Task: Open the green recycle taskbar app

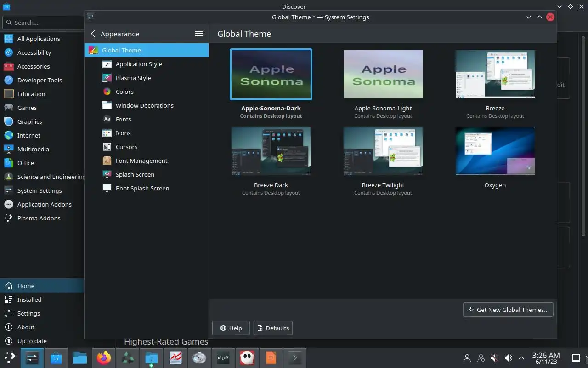Action: tap(128, 358)
